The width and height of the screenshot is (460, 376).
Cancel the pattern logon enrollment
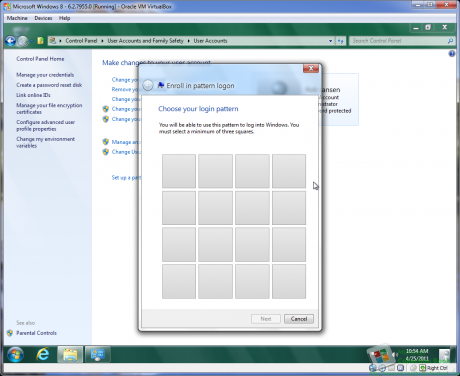tap(299, 319)
